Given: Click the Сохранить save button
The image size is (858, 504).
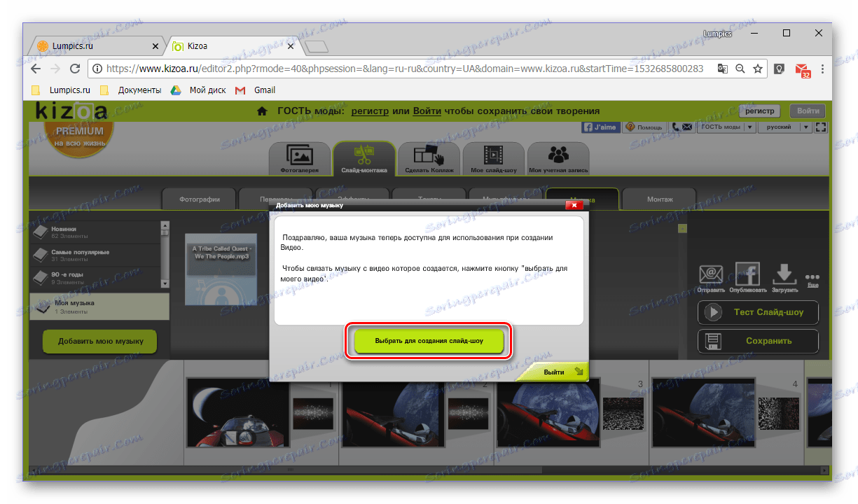Looking at the screenshot, I should (758, 341).
